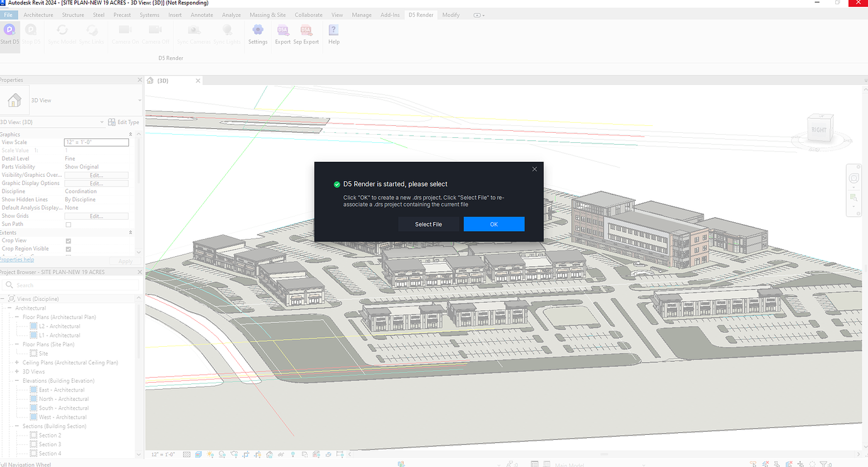
Task: Edit the View Scale value field
Action: (x=96, y=142)
